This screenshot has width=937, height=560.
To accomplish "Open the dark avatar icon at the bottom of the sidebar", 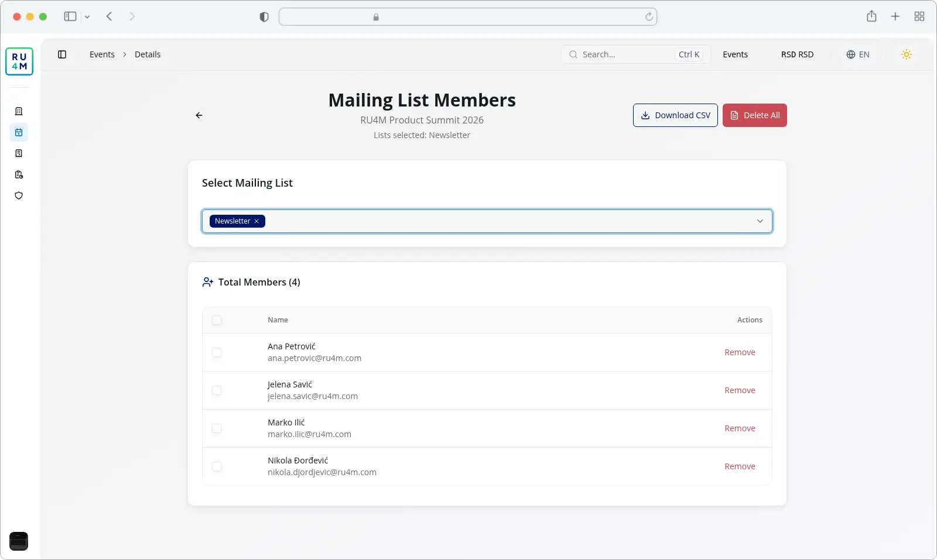I will [19, 541].
